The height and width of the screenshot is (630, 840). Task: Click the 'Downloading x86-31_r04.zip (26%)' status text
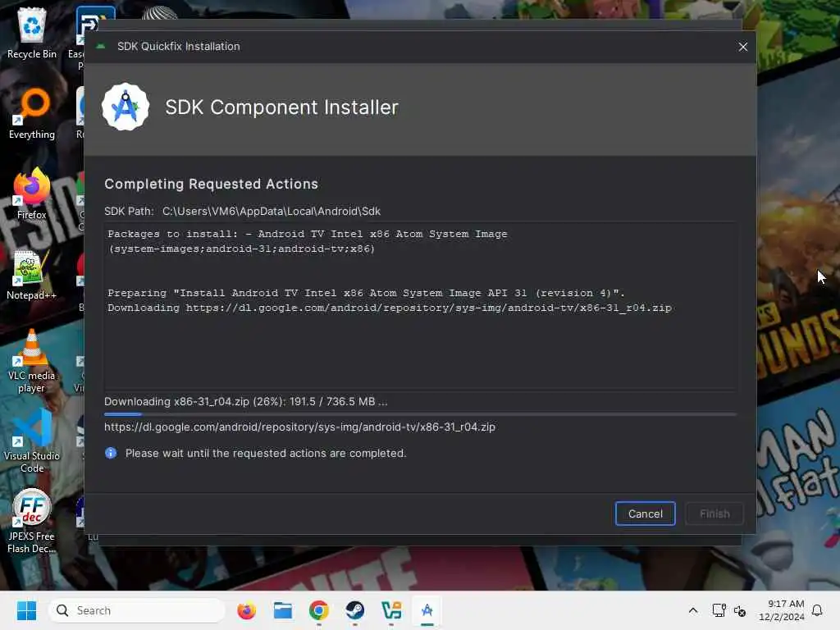click(245, 402)
